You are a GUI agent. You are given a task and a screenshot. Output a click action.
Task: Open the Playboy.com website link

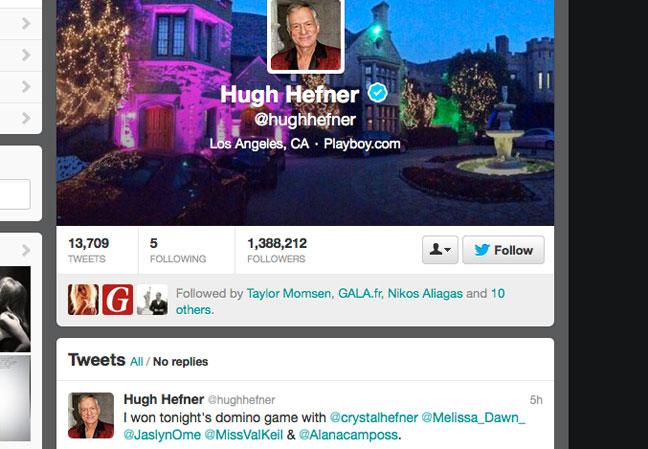coord(362,144)
